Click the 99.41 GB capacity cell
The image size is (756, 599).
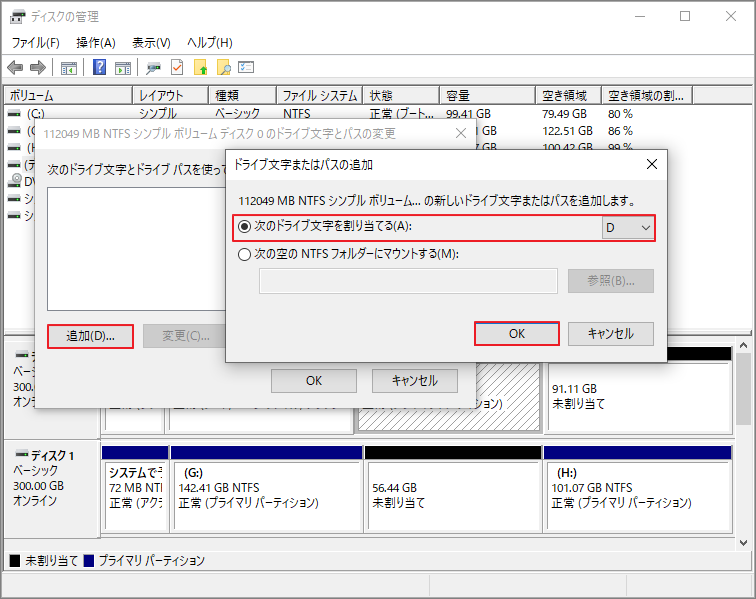point(468,114)
